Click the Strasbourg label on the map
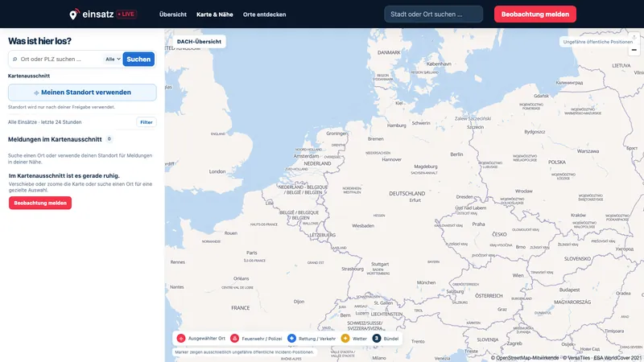The width and height of the screenshot is (644, 362). (x=353, y=269)
